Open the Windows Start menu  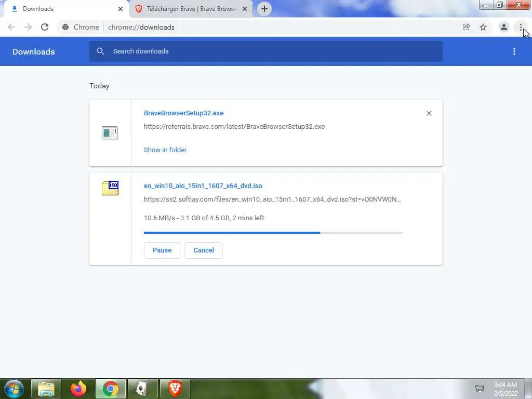(x=14, y=389)
